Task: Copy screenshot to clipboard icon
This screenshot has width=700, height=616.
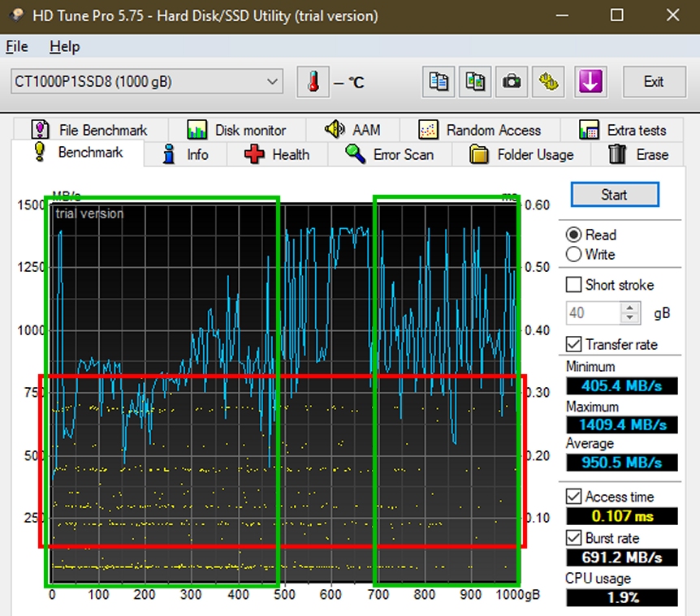Action: 475,82
